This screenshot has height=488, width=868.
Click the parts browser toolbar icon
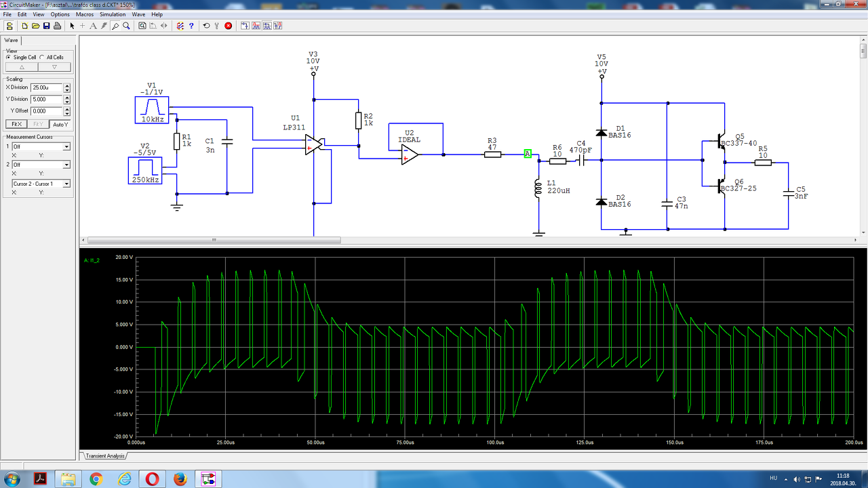[245, 26]
